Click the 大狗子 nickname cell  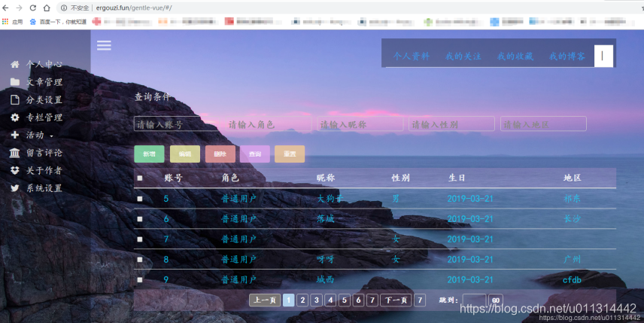[330, 199]
